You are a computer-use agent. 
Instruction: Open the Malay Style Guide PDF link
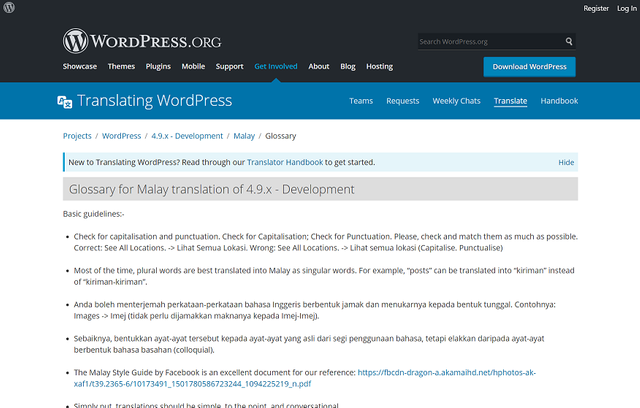(304, 378)
